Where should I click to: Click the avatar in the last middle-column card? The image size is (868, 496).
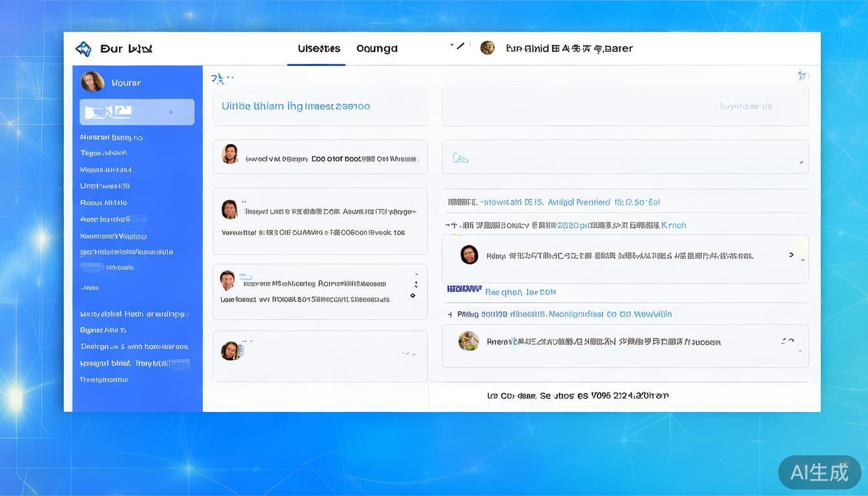pyautogui.click(x=231, y=351)
